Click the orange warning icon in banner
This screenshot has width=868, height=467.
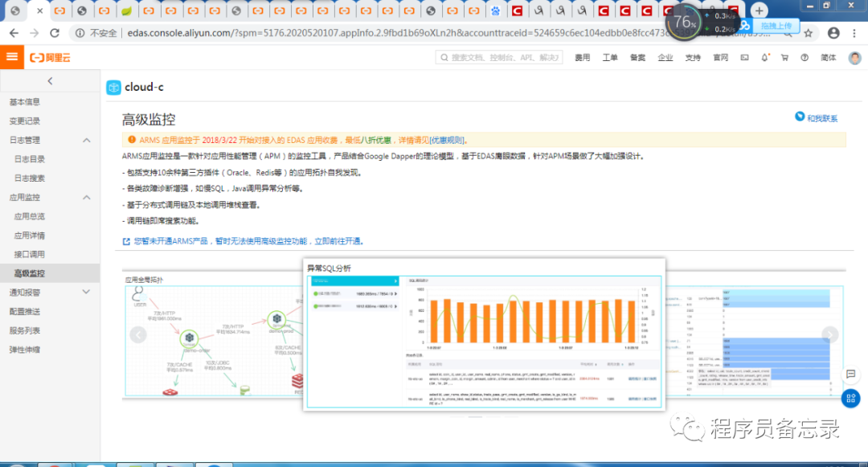[132, 140]
